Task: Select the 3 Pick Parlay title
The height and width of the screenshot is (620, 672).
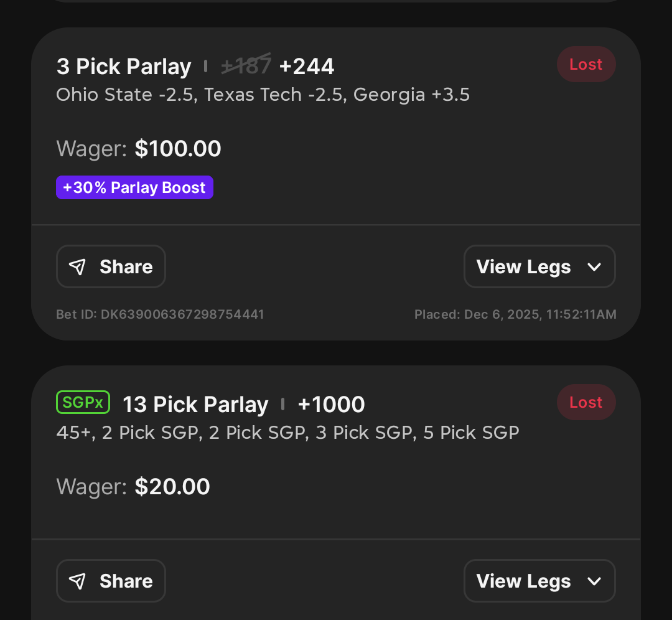Action: (x=124, y=67)
